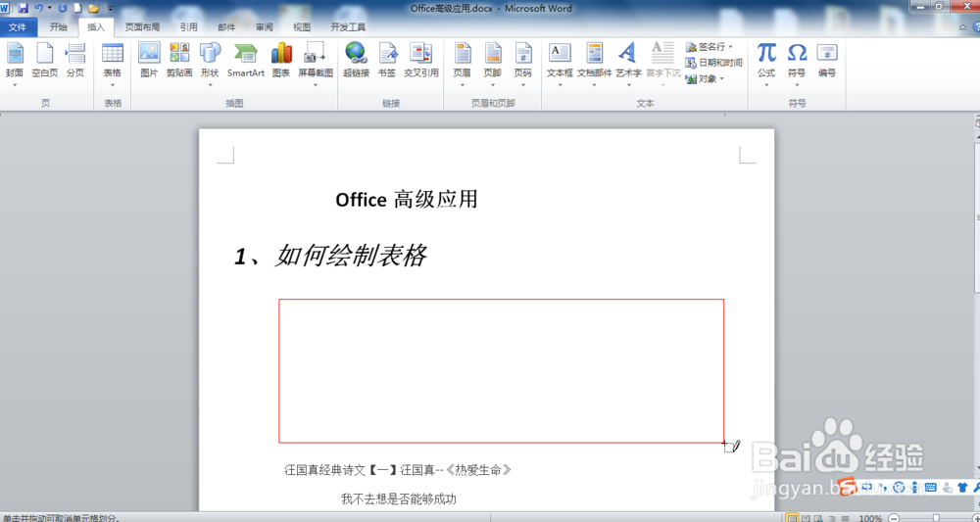Open Sogou voice input microphone
This screenshot has width=980, height=522.
(x=915, y=487)
